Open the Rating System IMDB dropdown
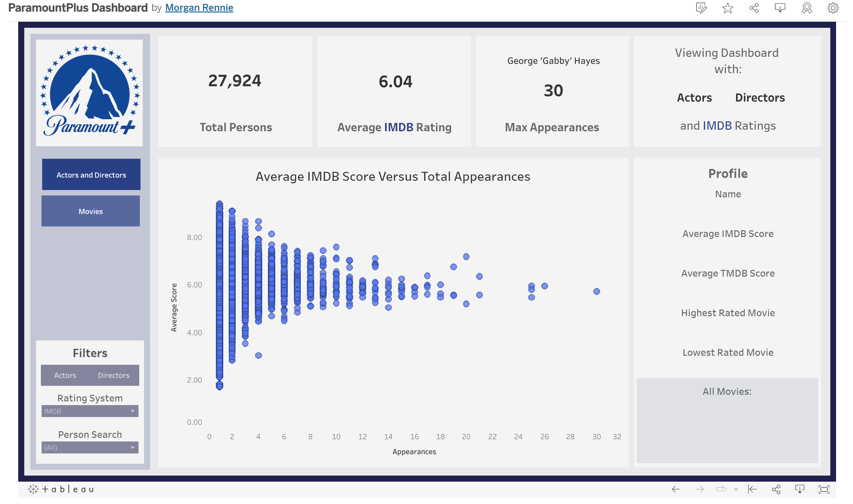This screenshot has width=853, height=504. tap(90, 411)
